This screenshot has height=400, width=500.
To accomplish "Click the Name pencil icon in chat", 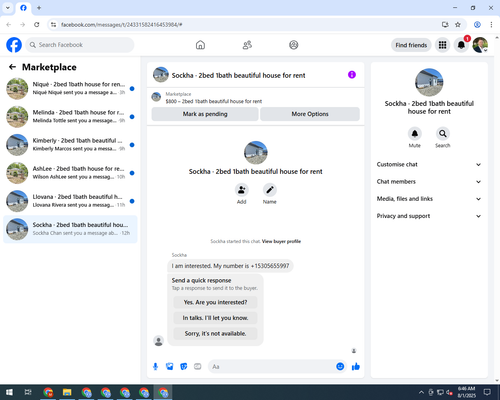I will [x=270, y=190].
